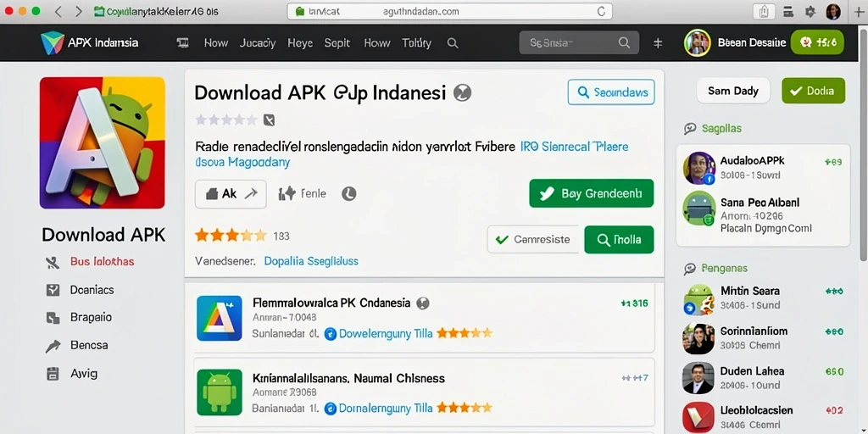Click the round clock icon after Fenle

pos(348,194)
